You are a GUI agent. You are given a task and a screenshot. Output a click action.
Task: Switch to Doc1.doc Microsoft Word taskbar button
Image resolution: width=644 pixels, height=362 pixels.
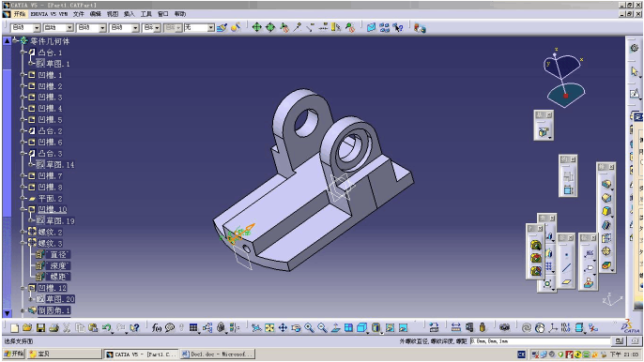click(217, 354)
